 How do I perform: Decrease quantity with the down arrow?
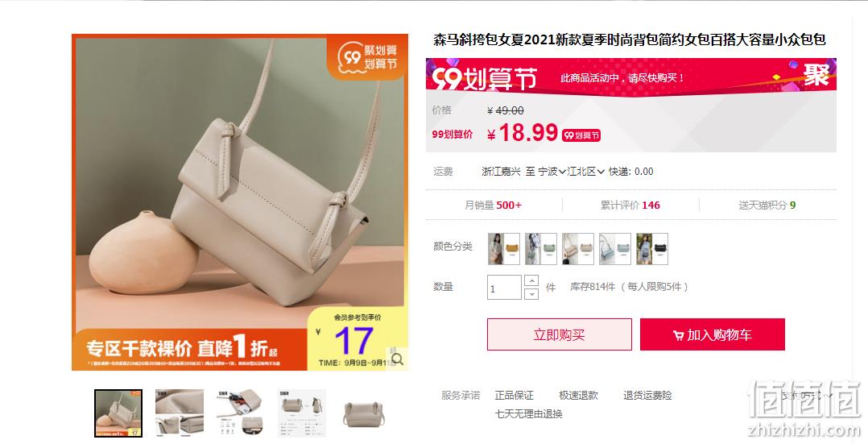(531, 294)
